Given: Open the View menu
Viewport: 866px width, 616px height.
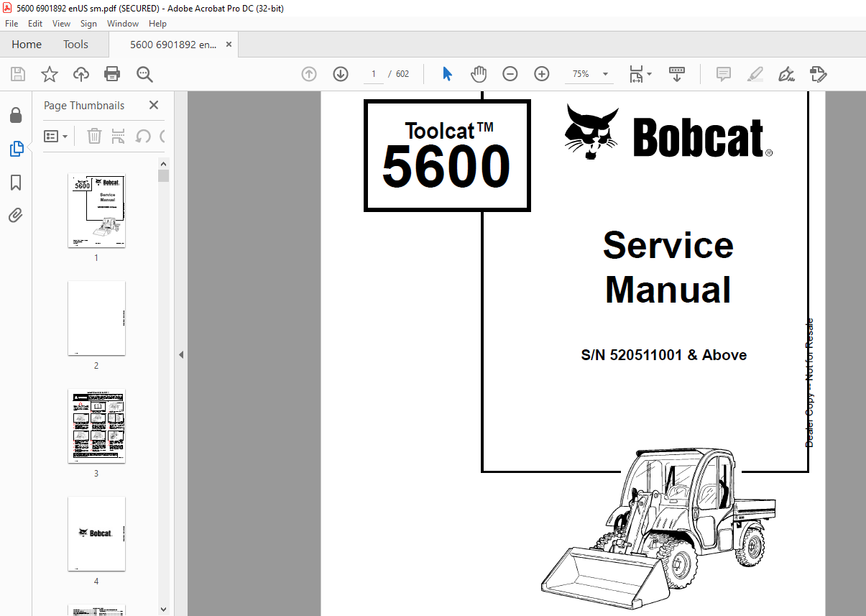Looking at the screenshot, I should pos(62,24).
